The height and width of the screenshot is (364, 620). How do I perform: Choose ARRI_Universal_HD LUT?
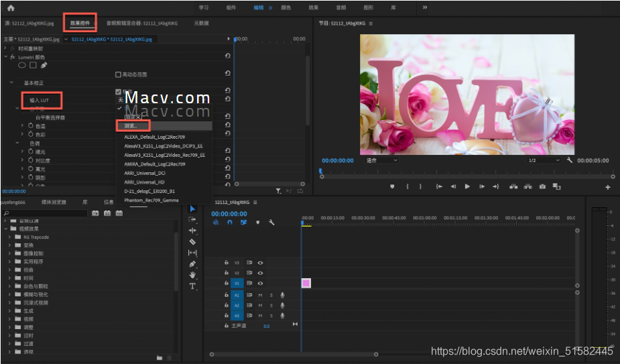coord(144,182)
